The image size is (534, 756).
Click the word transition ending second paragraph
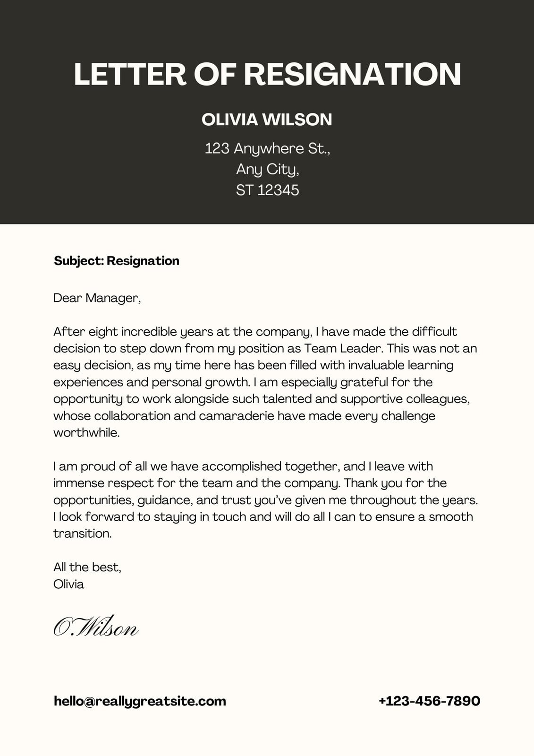click(x=83, y=533)
